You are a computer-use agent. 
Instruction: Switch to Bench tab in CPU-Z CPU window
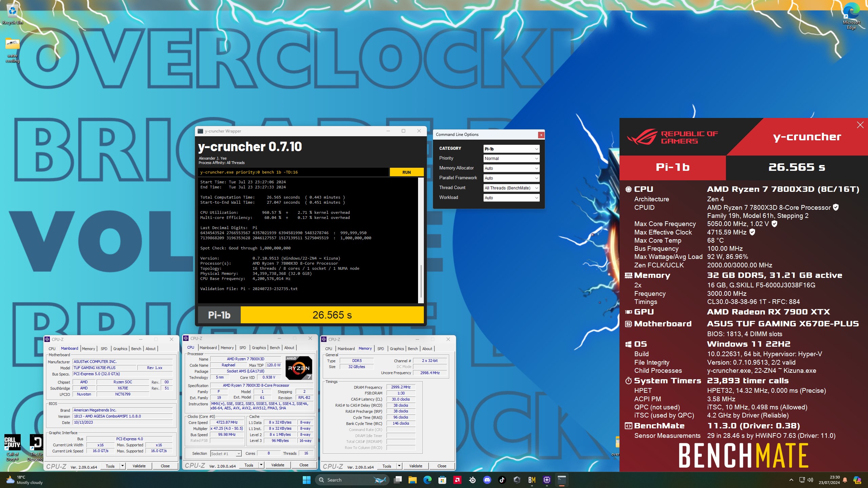click(275, 348)
